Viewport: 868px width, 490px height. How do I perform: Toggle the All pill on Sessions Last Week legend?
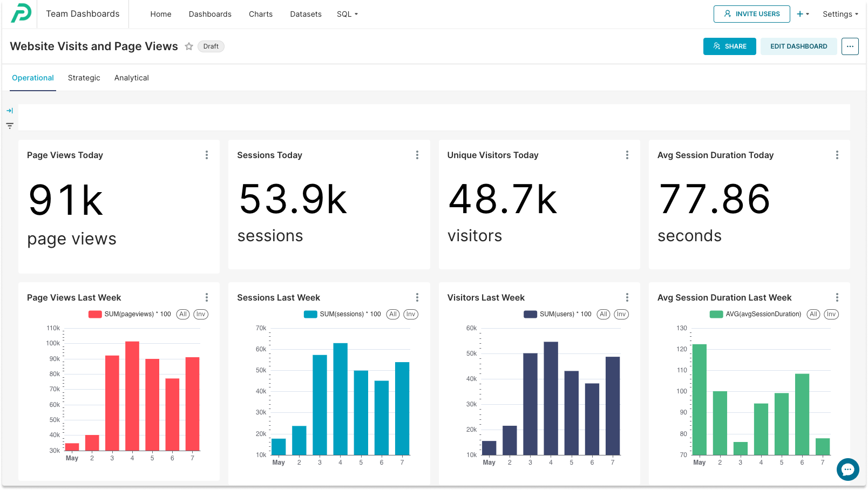pos(393,314)
